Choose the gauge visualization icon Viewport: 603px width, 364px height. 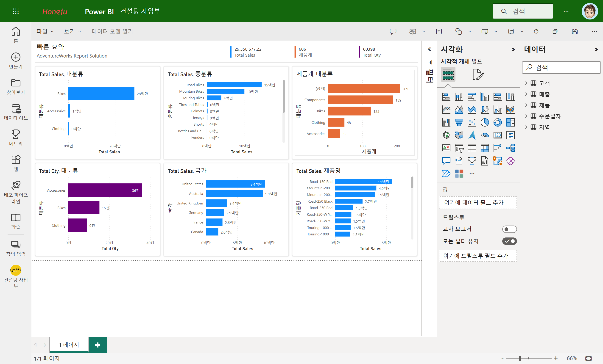pos(485,135)
